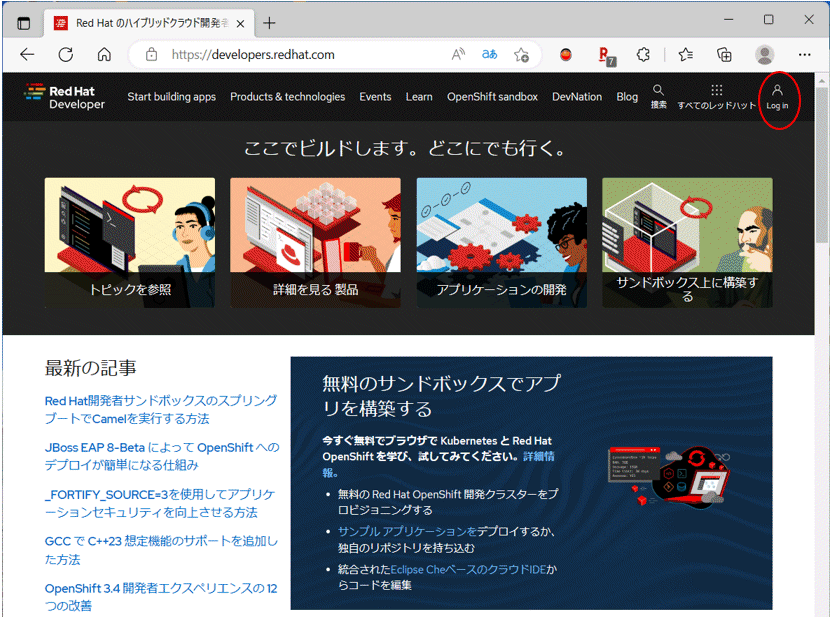Open トピックを参照 card

pyautogui.click(x=130, y=242)
